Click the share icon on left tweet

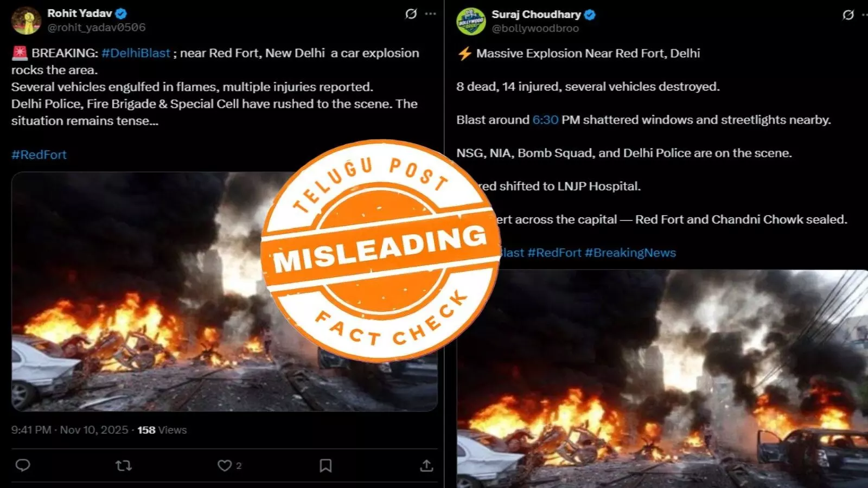pyautogui.click(x=426, y=465)
